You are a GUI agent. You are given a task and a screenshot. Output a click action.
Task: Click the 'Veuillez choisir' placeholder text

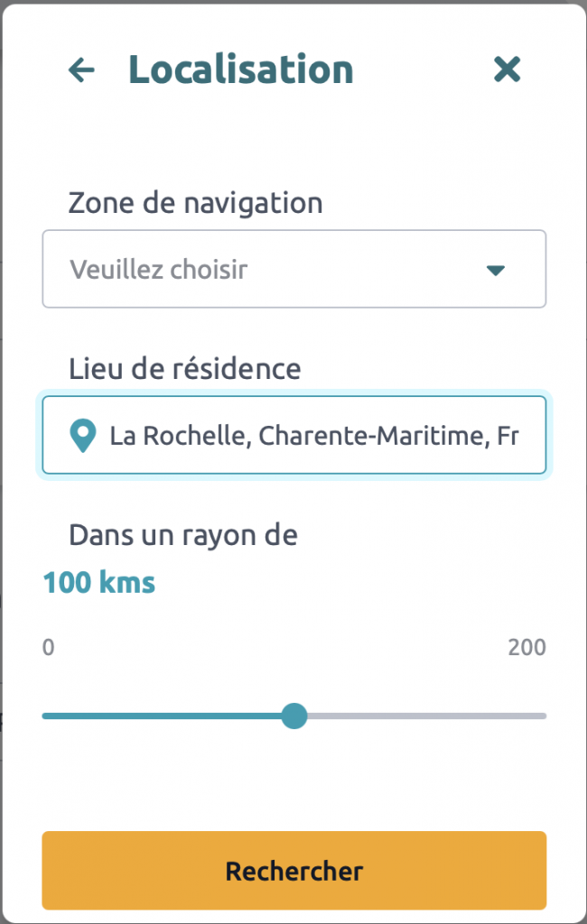pyautogui.click(x=159, y=270)
